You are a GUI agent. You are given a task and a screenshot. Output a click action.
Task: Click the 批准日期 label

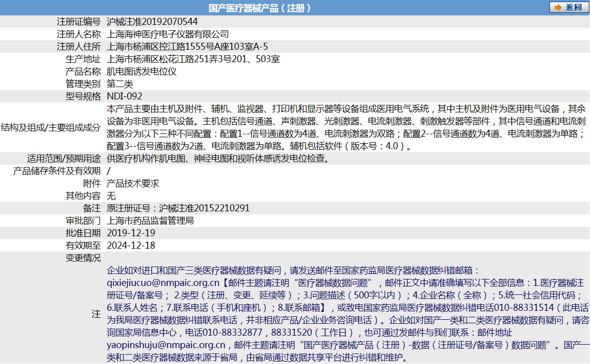pos(83,233)
